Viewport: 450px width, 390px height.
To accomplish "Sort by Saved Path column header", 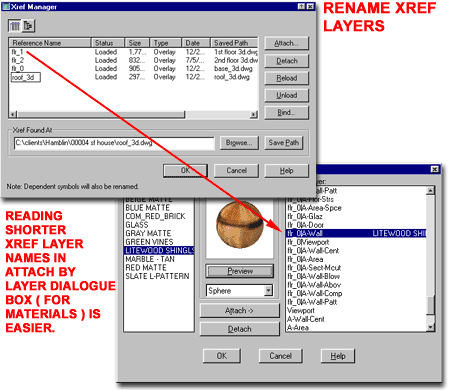I will click(x=234, y=43).
